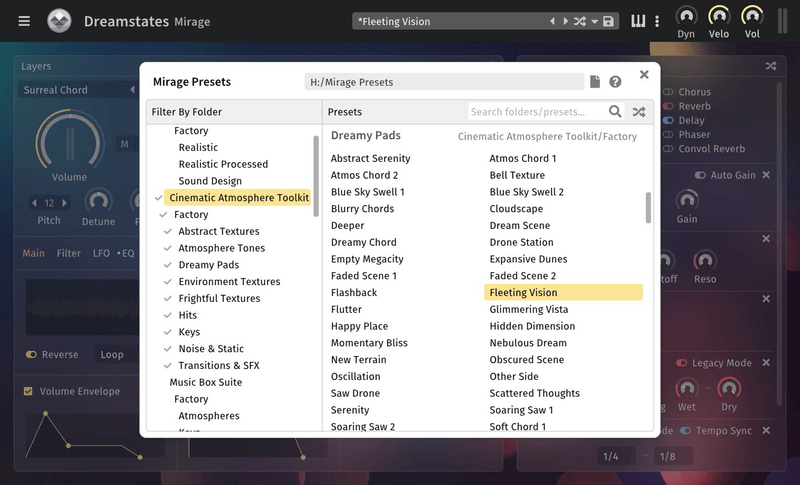Viewport: 800px width, 485px height.
Task: Click the search magnifier icon
Action: 616,112
